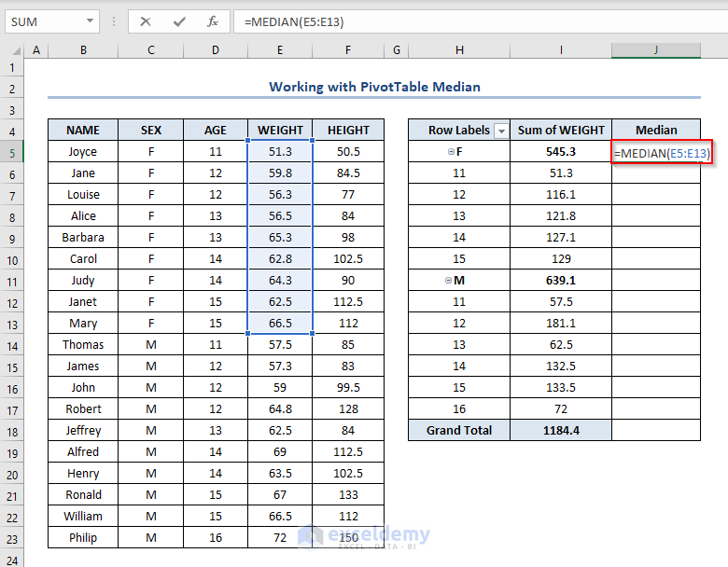
Task: Click the SEX header cell
Action: click(151, 130)
